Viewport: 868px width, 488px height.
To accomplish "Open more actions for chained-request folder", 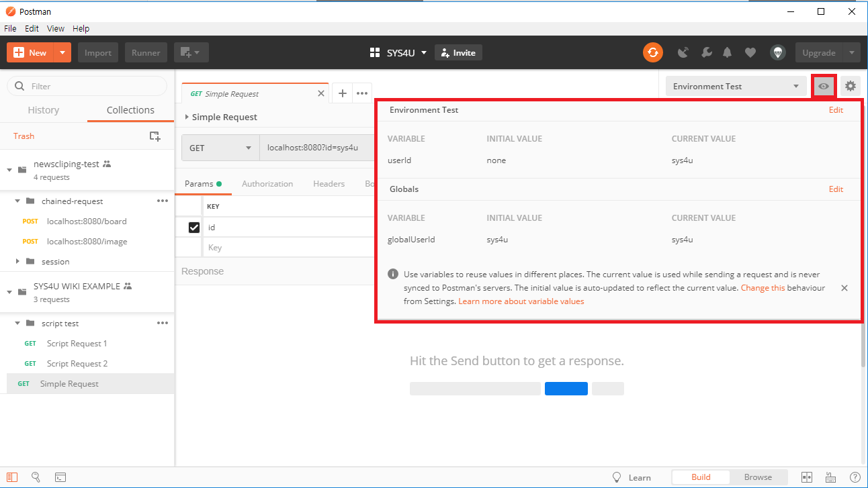I will [x=163, y=201].
